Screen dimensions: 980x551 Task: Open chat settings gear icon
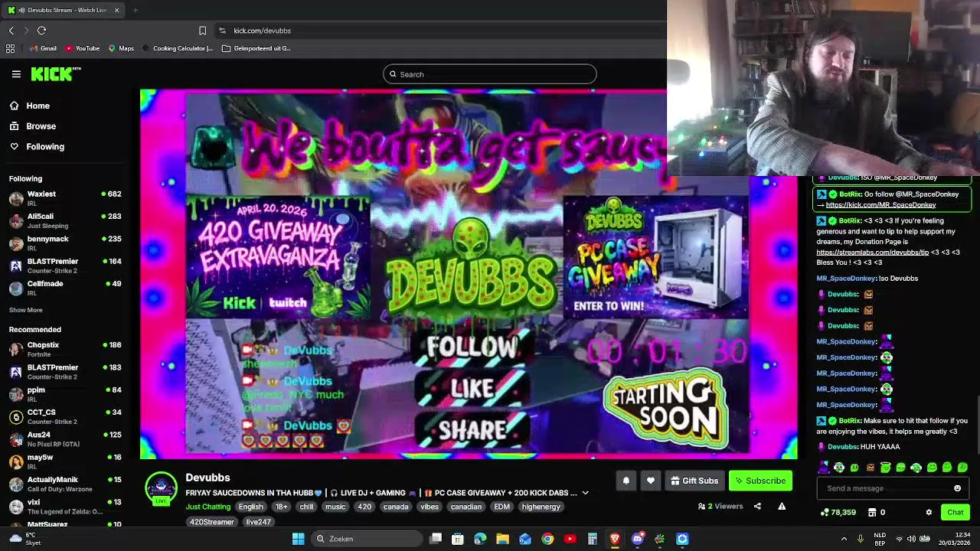[929, 512]
